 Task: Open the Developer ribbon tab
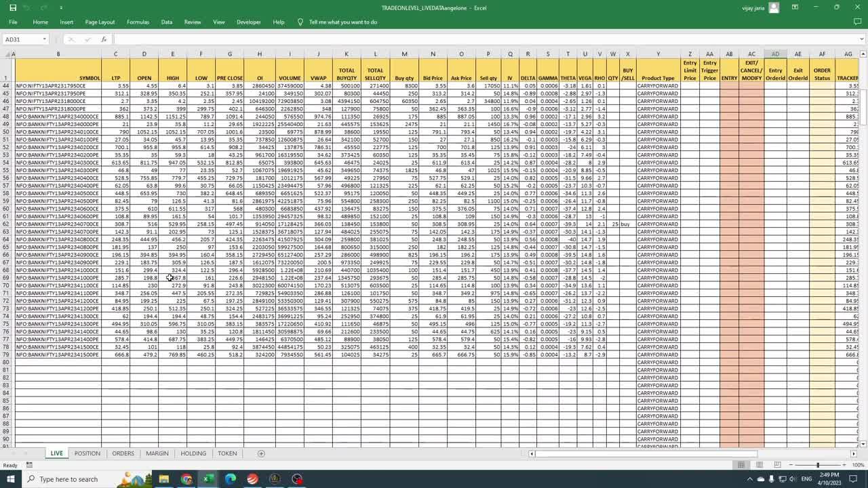click(248, 22)
